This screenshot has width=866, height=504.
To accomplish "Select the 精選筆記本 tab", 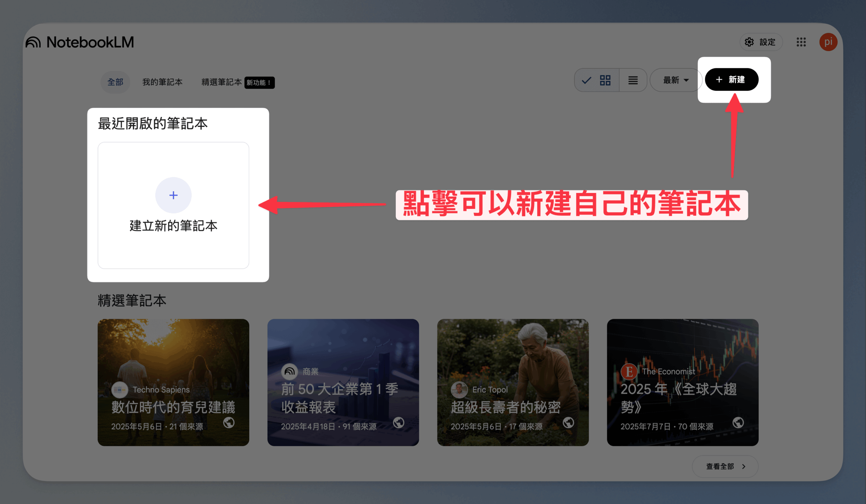I will pos(222,82).
